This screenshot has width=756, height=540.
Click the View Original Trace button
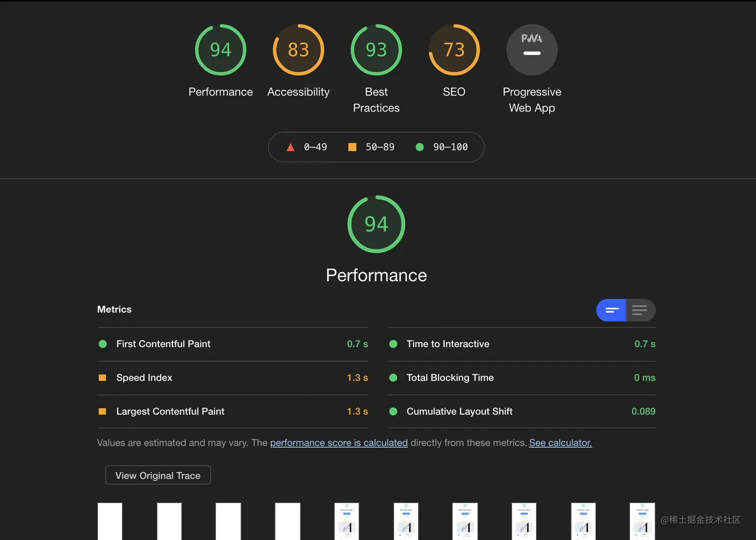(x=158, y=475)
